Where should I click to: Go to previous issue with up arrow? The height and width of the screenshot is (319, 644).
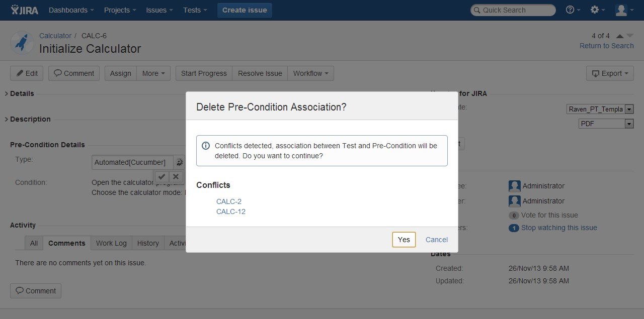click(620, 36)
